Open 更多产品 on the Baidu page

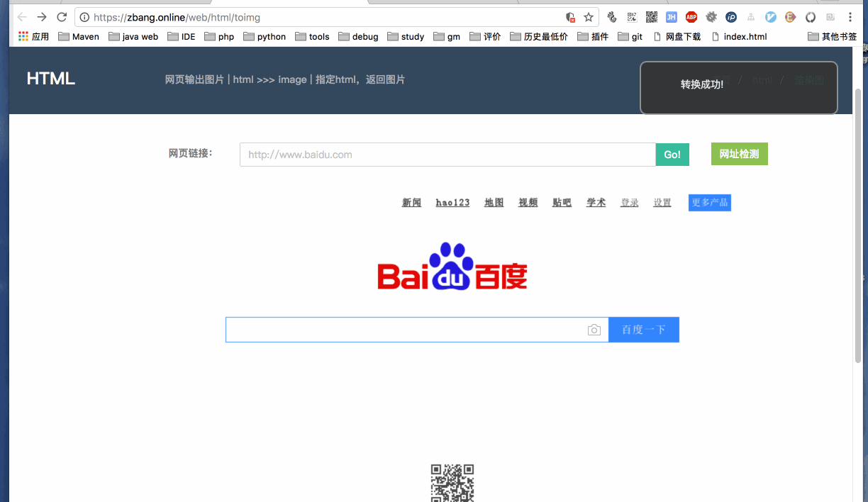pyautogui.click(x=709, y=202)
